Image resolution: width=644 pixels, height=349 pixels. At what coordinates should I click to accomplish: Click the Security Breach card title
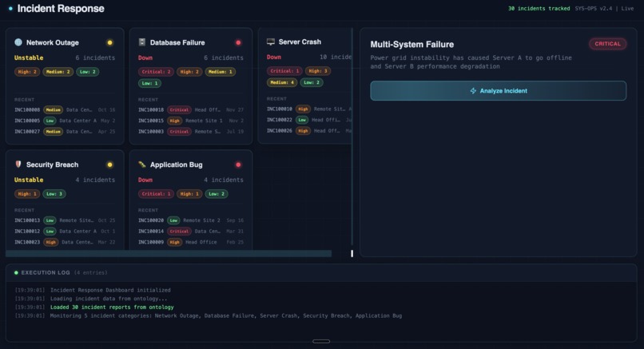pyautogui.click(x=52, y=165)
